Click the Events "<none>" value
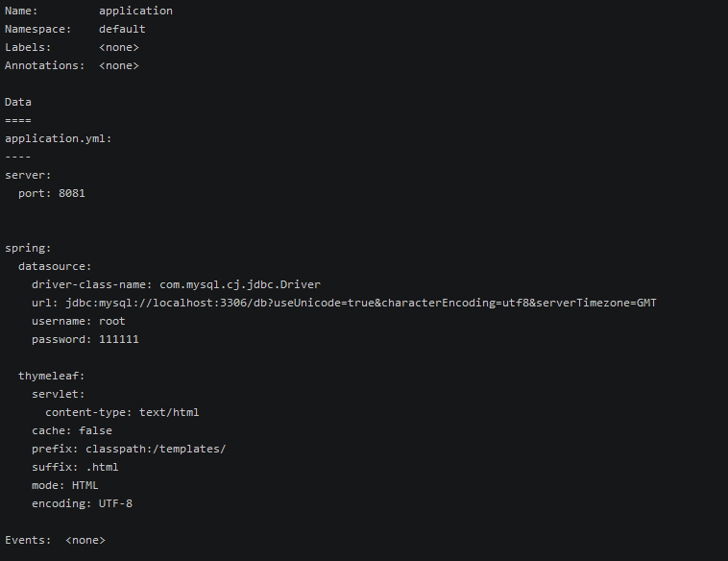Viewport: 728px width, 561px height. (85, 540)
